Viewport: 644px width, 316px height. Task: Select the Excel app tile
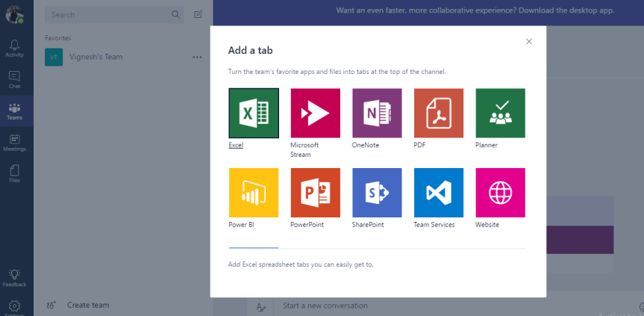click(x=254, y=114)
